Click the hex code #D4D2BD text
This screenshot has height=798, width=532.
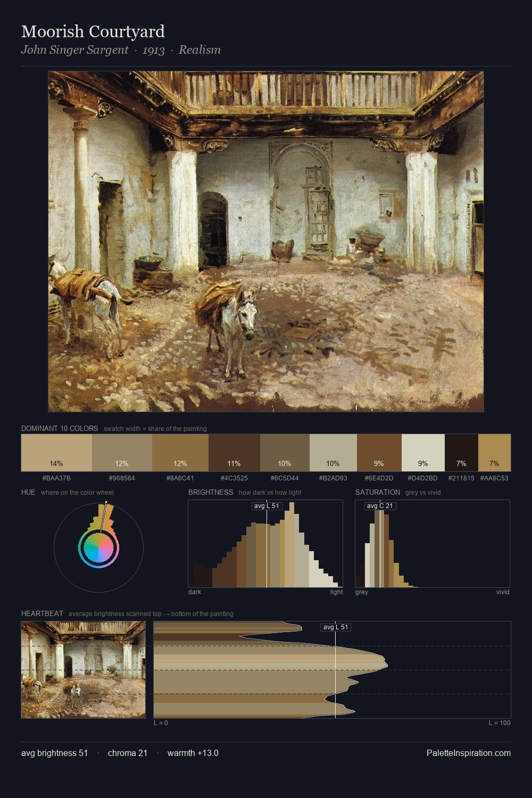[423, 478]
